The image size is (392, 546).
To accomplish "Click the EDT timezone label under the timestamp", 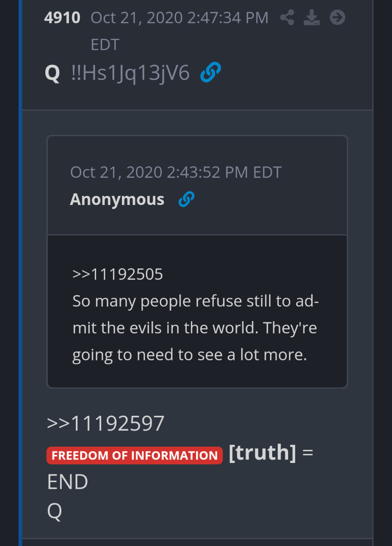I will pyautogui.click(x=105, y=44).
